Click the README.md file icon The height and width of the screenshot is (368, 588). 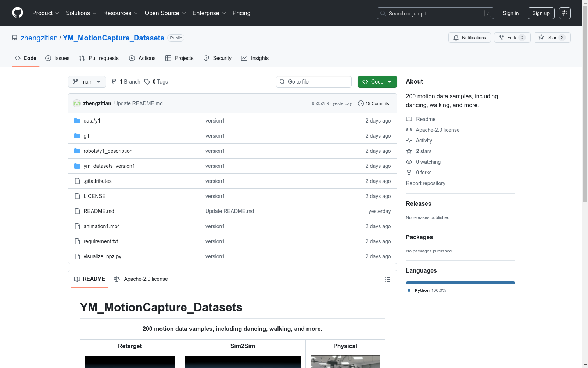77,211
